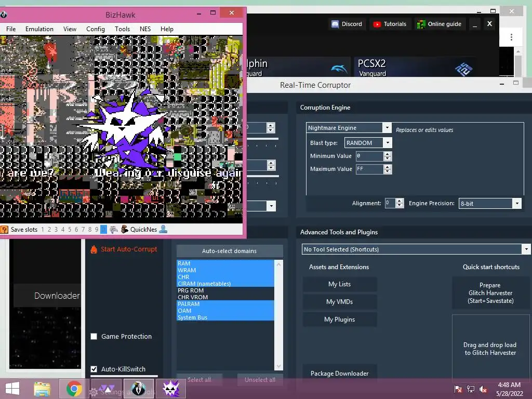
Task: Click the Unselect all domains button
Action: point(260,380)
